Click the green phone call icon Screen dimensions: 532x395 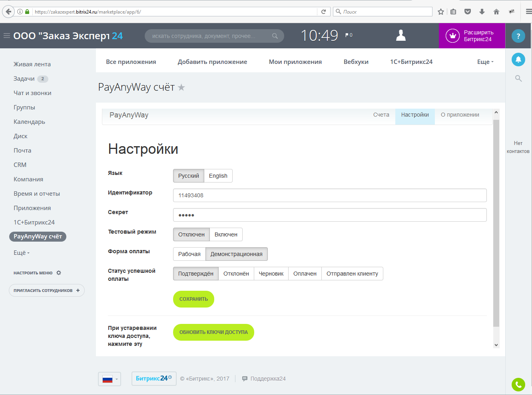coord(518,385)
